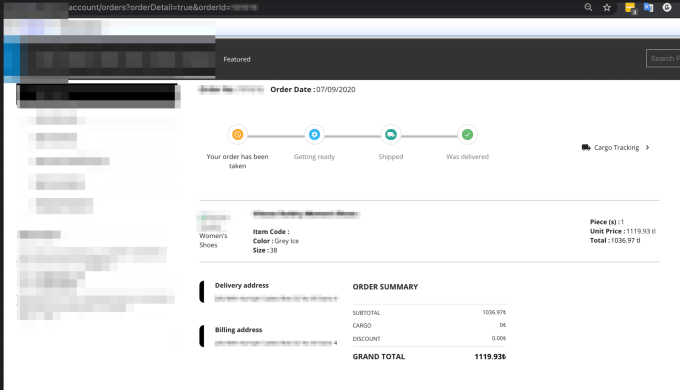Click the 'Color : Grey Ice' text
The width and height of the screenshot is (680, 390).
pyautogui.click(x=276, y=241)
